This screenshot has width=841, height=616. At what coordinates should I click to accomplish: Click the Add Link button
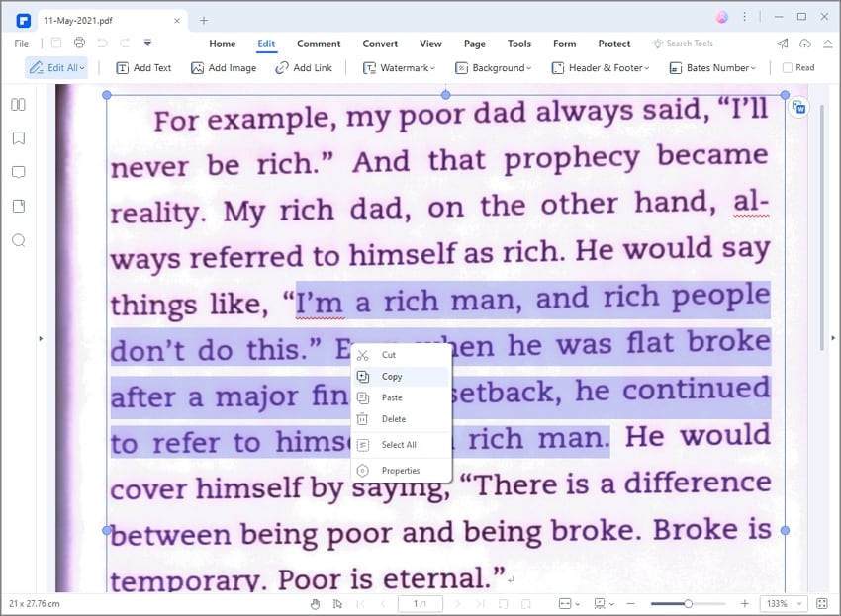304,68
